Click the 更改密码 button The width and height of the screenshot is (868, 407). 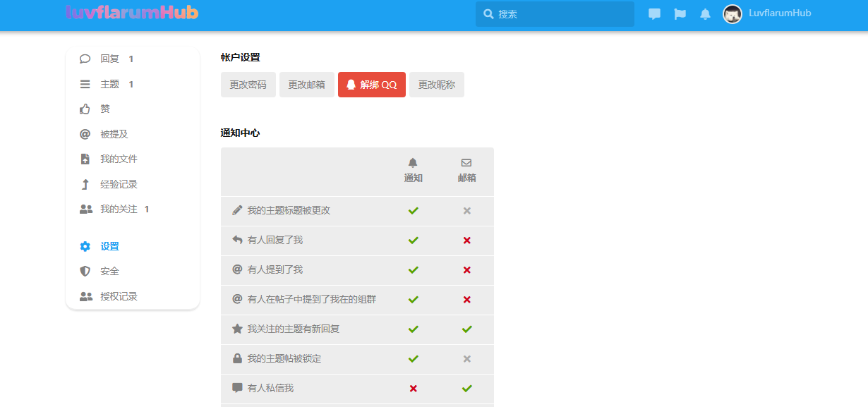coord(248,85)
